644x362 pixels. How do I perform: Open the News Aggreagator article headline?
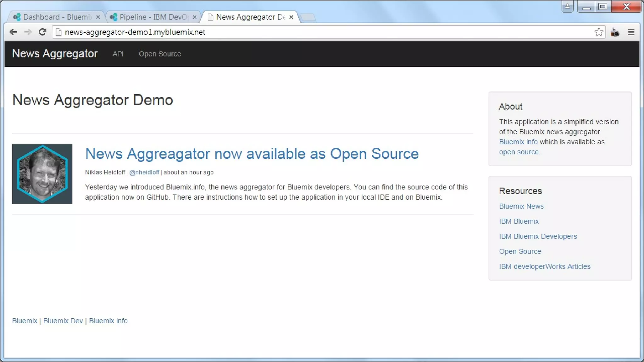pos(252,154)
